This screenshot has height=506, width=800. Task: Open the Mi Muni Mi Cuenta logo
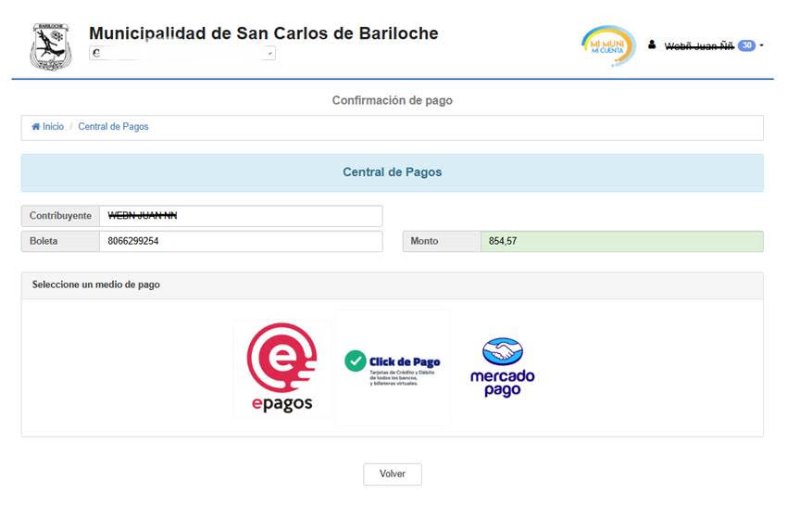[608, 46]
